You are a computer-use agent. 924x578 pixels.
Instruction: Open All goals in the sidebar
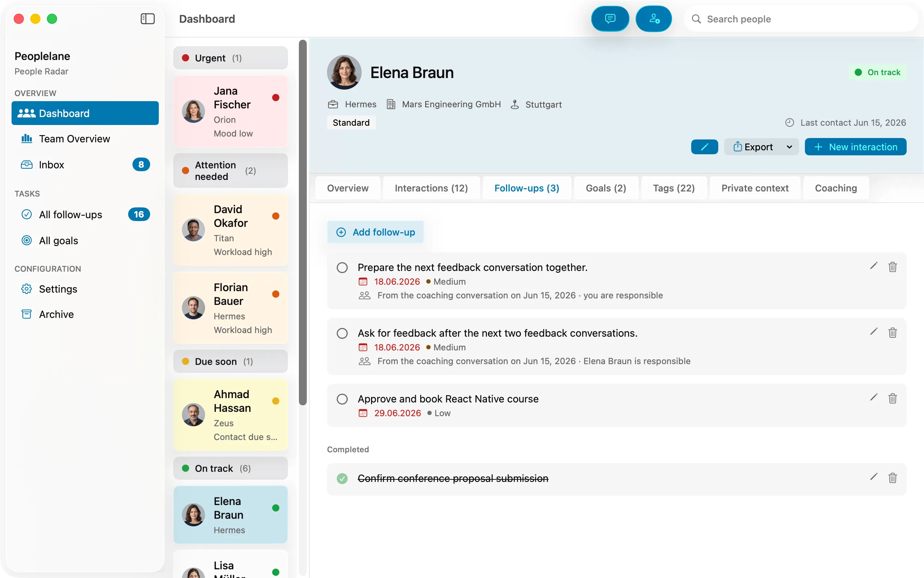pyautogui.click(x=85, y=241)
